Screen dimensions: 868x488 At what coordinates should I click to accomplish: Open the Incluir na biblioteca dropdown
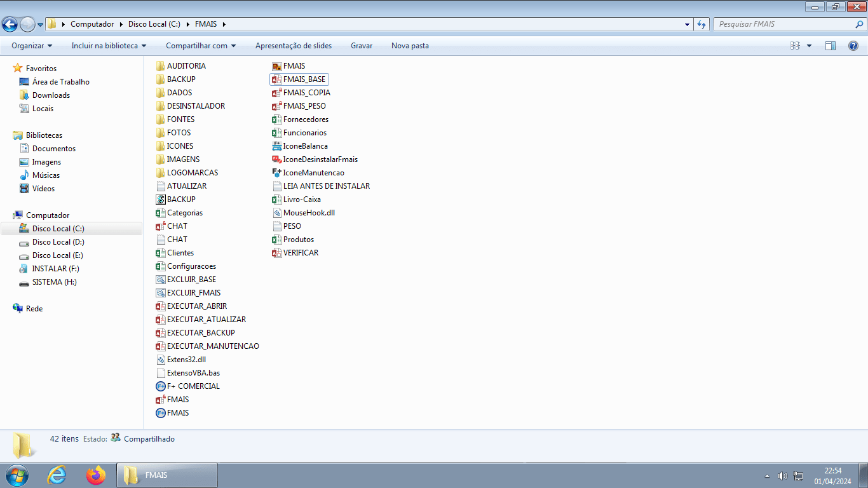pos(109,46)
